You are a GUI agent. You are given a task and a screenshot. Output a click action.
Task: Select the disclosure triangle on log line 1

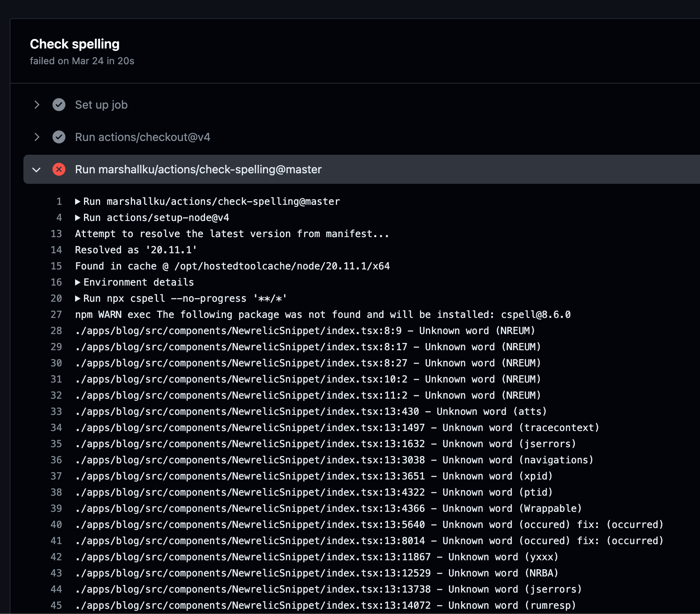click(x=77, y=201)
